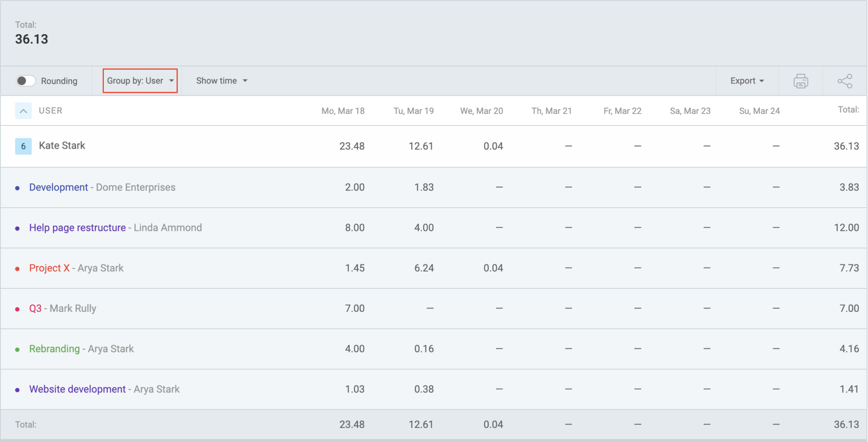Viewport: 868px width, 442px height.
Task: Click the red dot next to Q3 project
Action: point(17,309)
